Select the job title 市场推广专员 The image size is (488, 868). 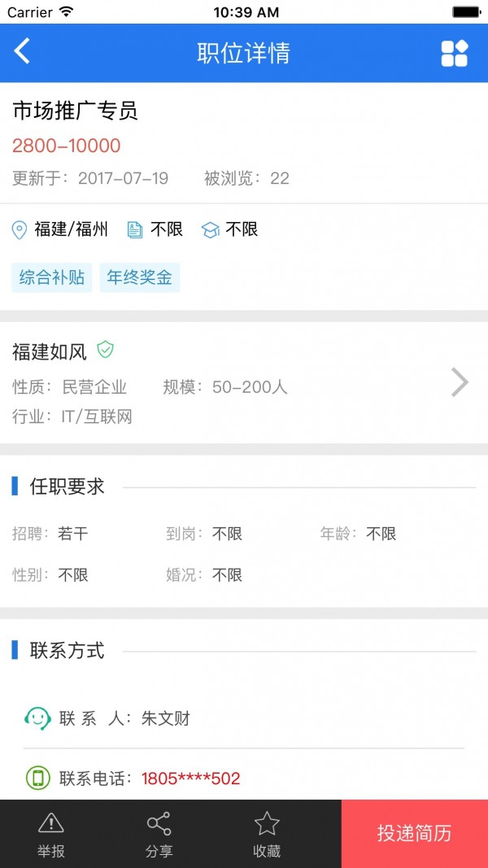[75, 112]
